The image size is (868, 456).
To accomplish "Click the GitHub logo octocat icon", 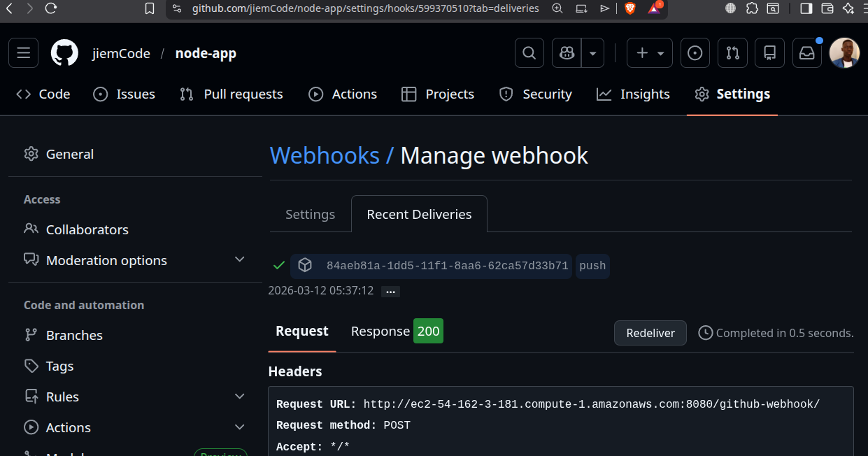I will coord(64,52).
